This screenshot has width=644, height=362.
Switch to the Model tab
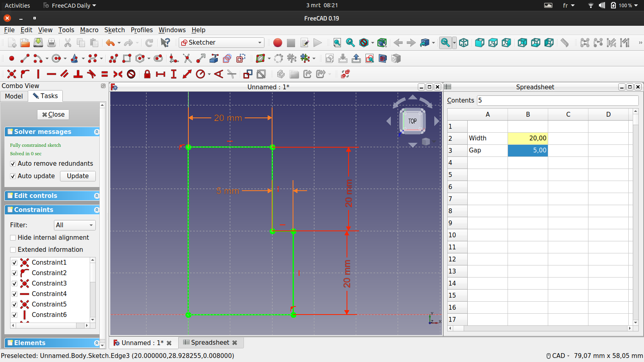point(14,96)
